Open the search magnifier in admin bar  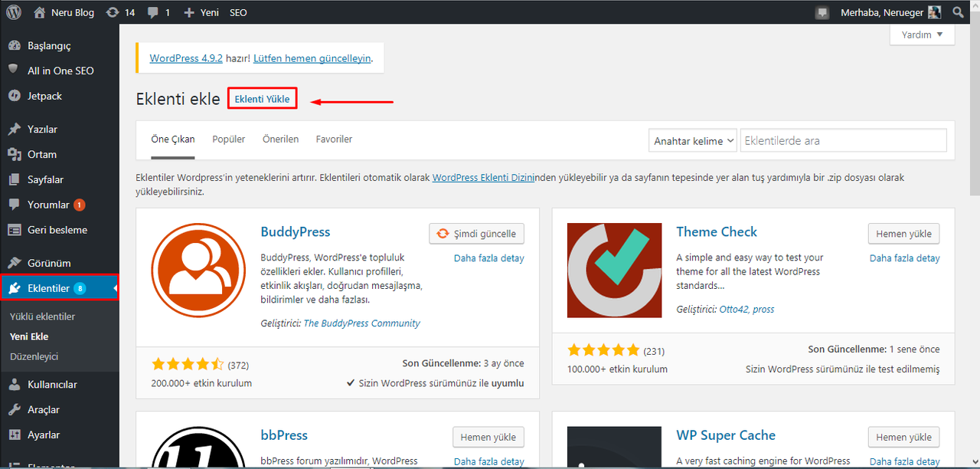click(x=958, y=12)
